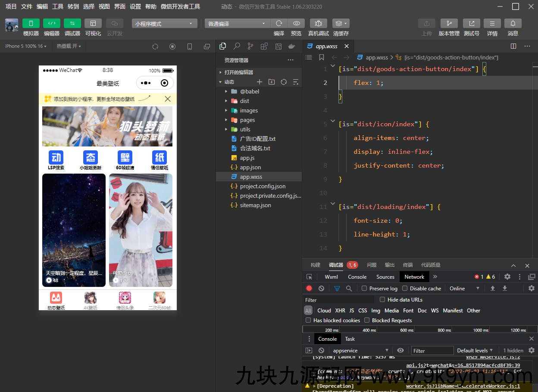
Task: Filter network requests by XHR
Action: point(340,311)
